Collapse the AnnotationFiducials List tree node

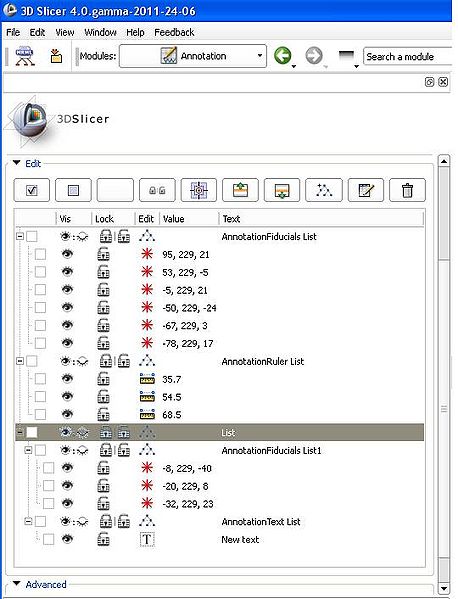[x=20, y=236]
